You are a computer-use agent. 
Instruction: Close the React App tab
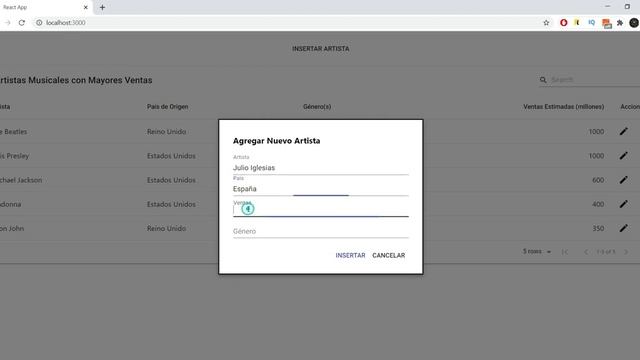86,7
